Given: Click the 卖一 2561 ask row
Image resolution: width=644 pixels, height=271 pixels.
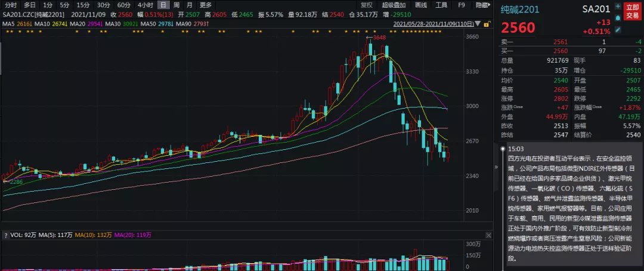Looking at the screenshot, I should point(571,42).
